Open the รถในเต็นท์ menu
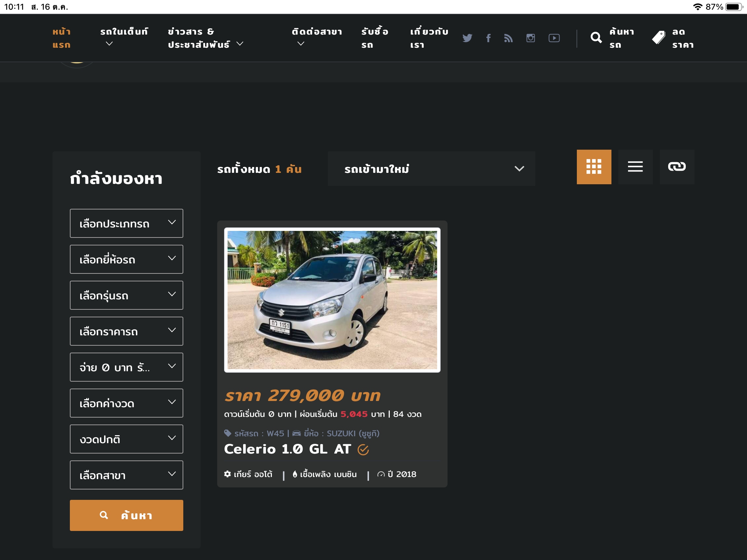Image resolution: width=747 pixels, height=560 pixels. coord(124,37)
